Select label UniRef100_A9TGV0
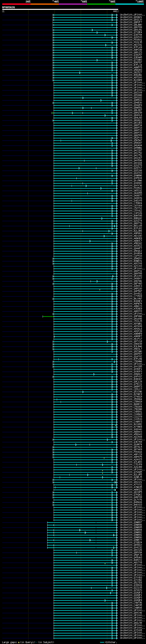 (x=131, y=77)
